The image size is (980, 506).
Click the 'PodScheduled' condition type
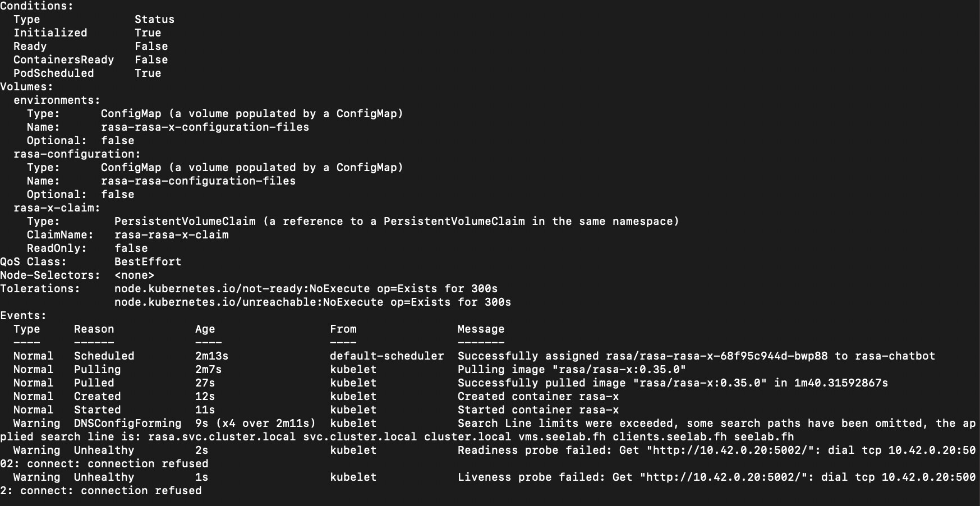coord(53,73)
